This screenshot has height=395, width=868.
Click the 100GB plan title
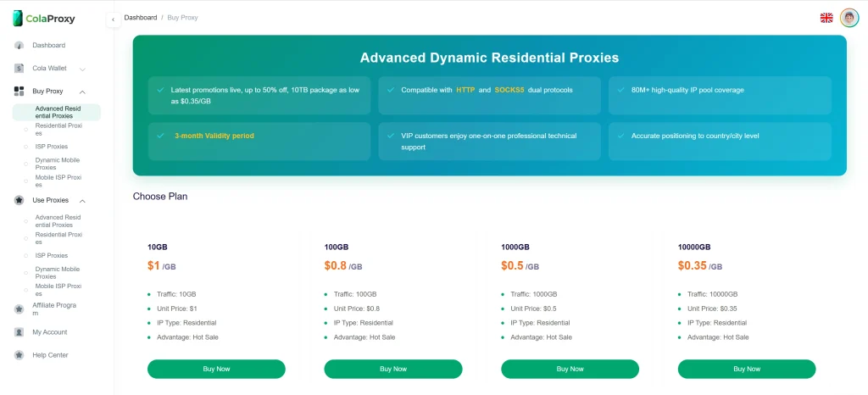pos(337,248)
